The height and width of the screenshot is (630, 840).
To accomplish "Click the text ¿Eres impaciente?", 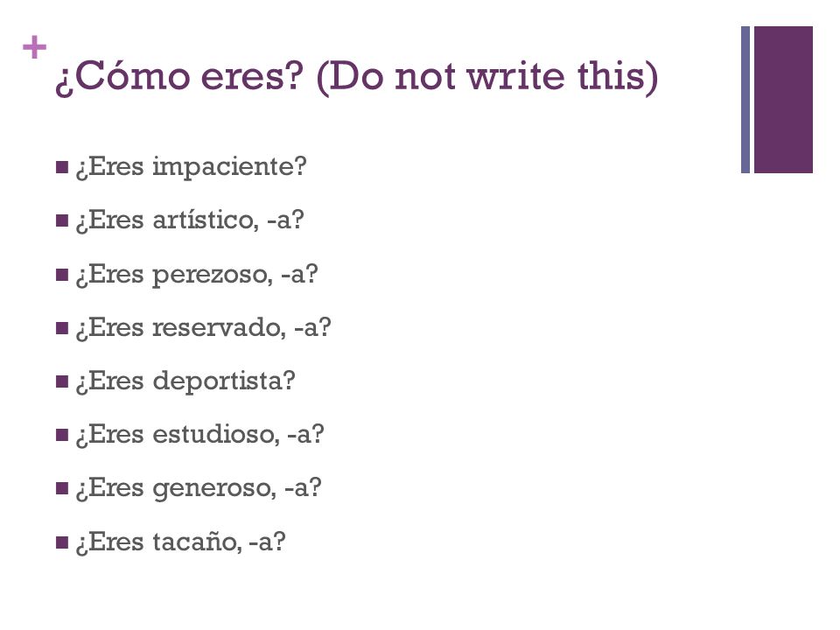I will 192,166.
